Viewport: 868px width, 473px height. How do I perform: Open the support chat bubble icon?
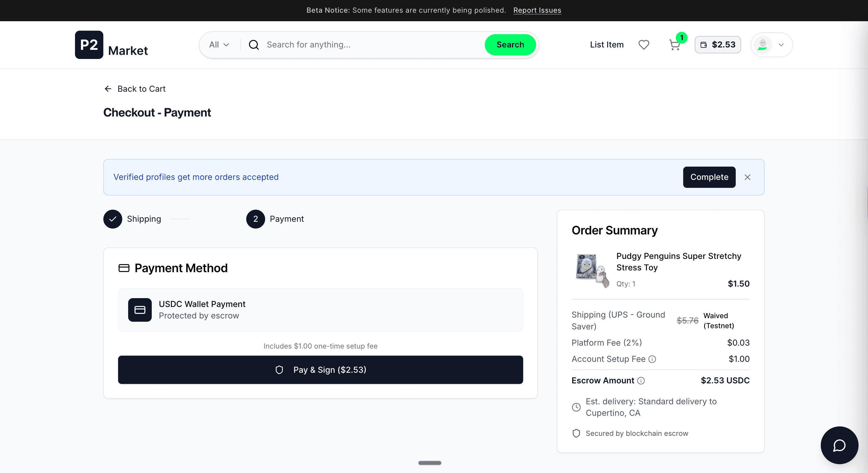coord(839,445)
